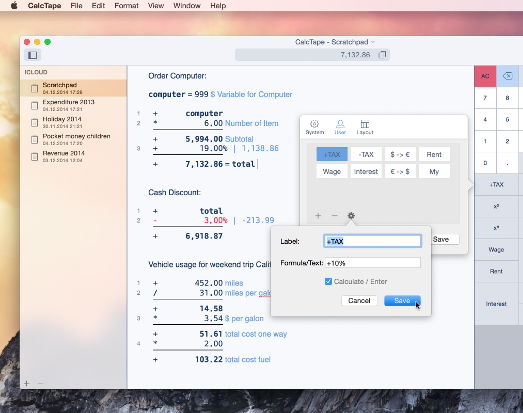Cancel the button edit dialog
This screenshot has width=523, height=413.
(359, 301)
